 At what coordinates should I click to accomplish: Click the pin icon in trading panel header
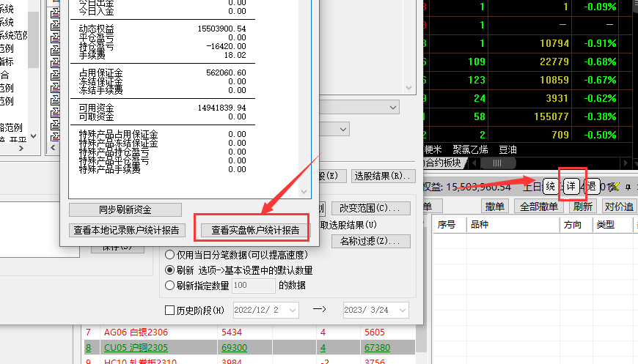(x=628, y=187)
